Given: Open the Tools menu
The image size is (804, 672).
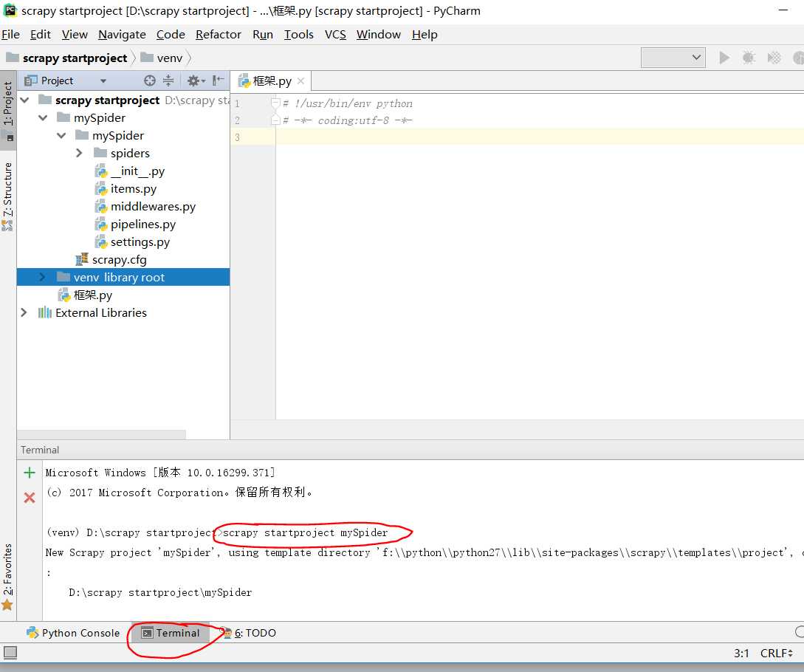Looking at the screenshot, I should pos(299,35).
